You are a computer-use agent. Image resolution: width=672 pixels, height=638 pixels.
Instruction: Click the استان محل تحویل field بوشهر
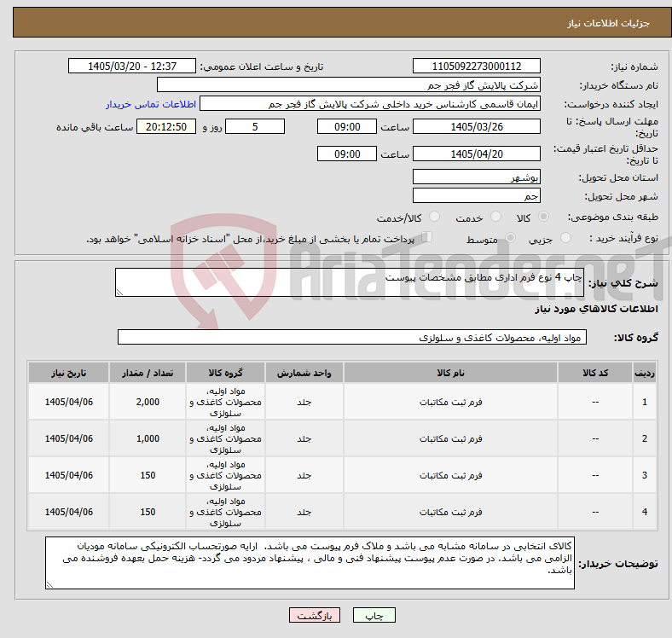(476, 177)
